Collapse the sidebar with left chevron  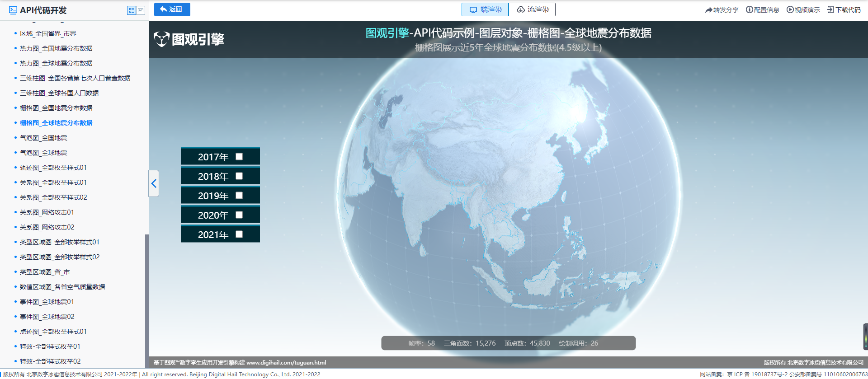pos(154,183)
